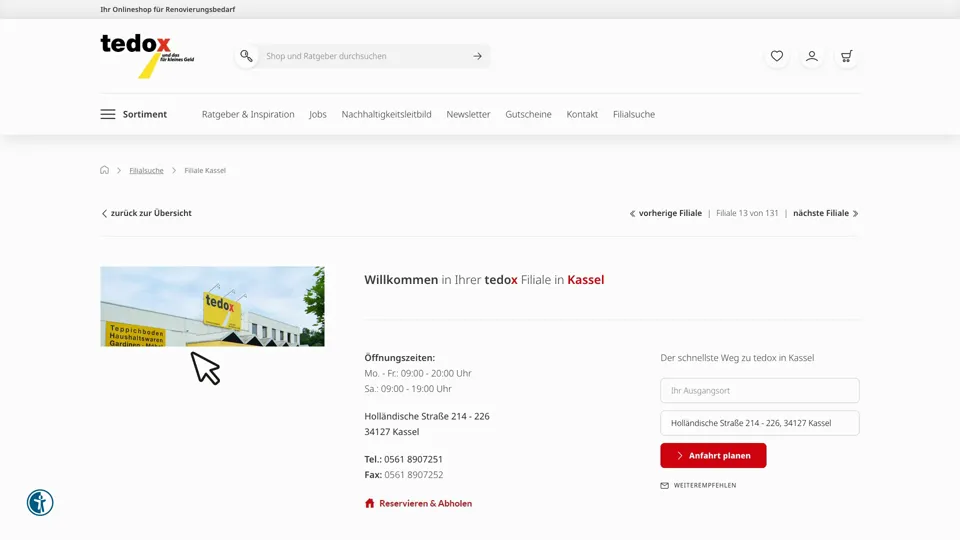Open the accessibility widget icon
The height and width of the screenshot is (540, 960).
click(x=40, y=503)
